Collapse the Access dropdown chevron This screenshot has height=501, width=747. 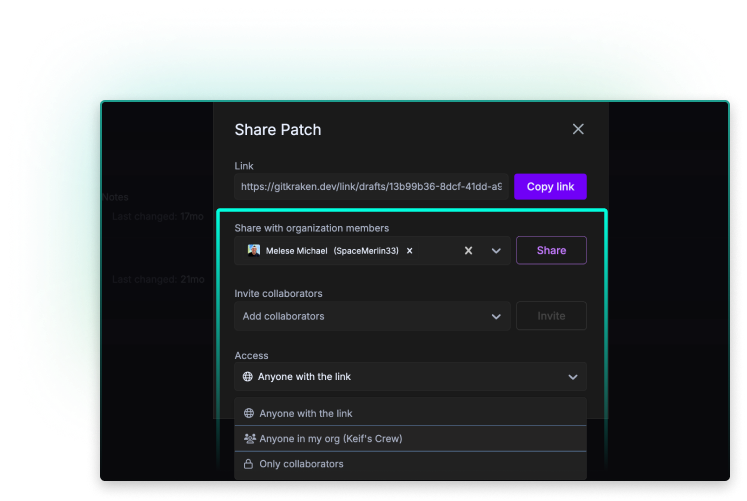pos(573,377)
